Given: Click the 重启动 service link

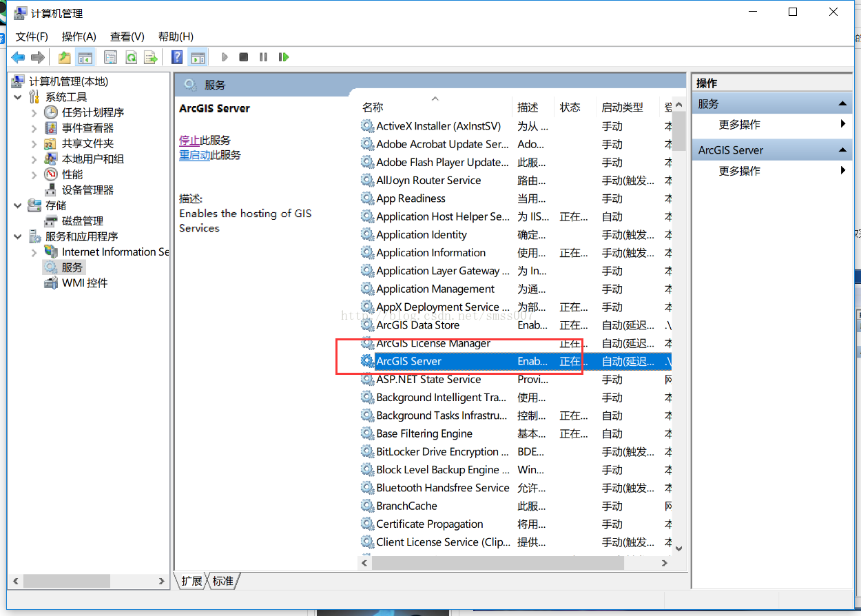Looking at the screenshot, I should tap(195, 155).
